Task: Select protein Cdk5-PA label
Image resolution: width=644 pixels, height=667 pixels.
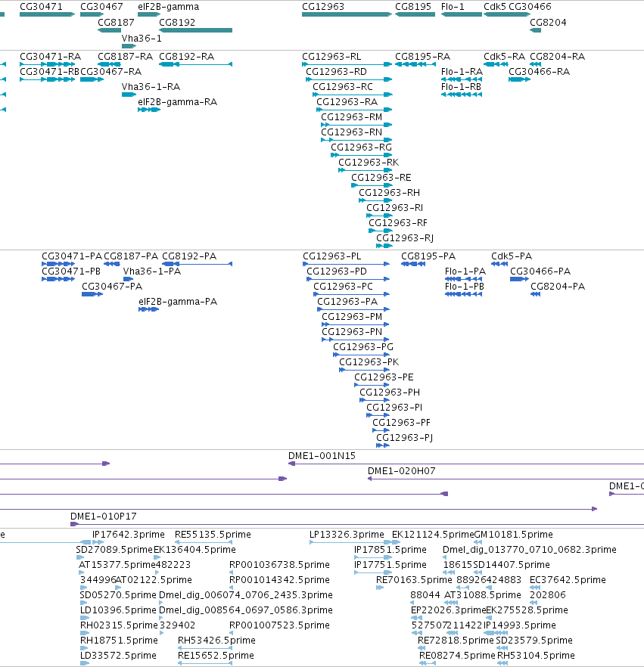Action: (x=512, y=256)
